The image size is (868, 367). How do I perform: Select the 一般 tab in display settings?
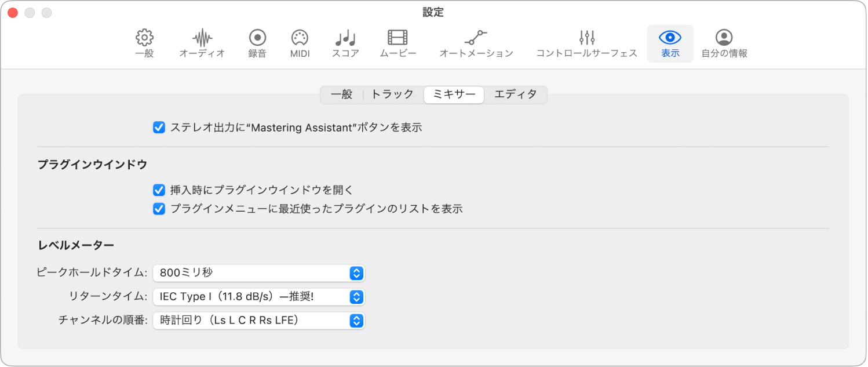coord(342,95)
